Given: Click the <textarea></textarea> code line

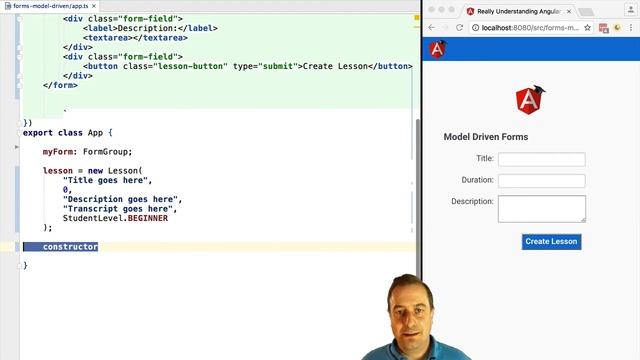Looking at the screenshot, I should (x=136, y=38).
